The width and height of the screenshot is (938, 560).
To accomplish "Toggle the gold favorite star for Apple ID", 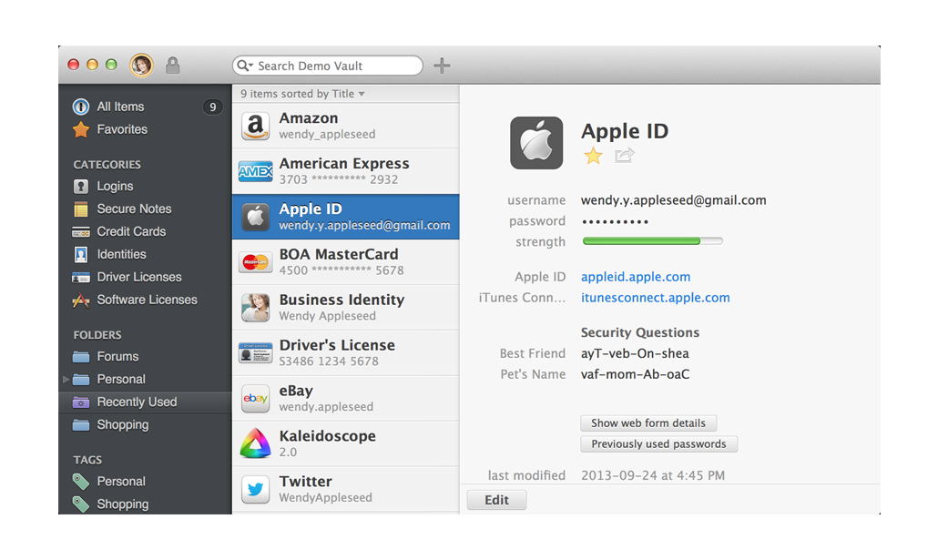I will pyautogui.click(x=593, y=156).
